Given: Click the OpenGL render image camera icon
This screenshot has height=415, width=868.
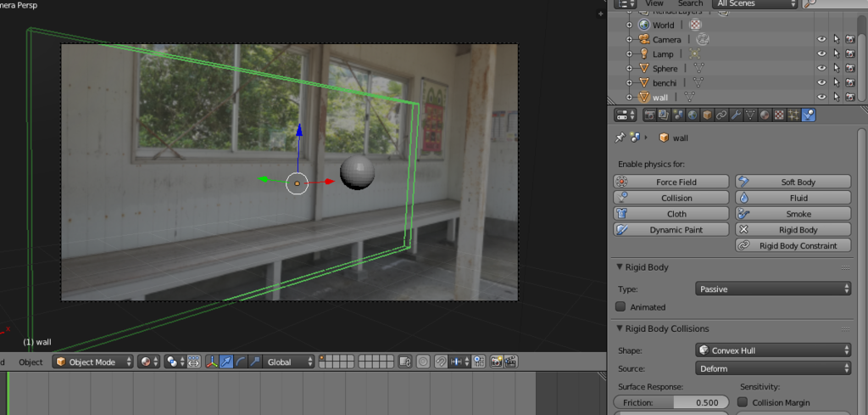Looking at the screenshot, I should pos(496,362).
